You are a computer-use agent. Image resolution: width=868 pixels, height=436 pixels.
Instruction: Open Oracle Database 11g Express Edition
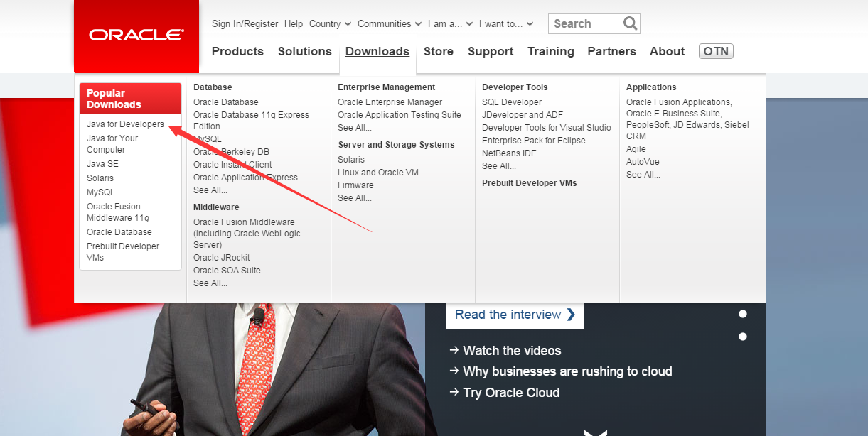pyautogui.click(x=251, y=121)
